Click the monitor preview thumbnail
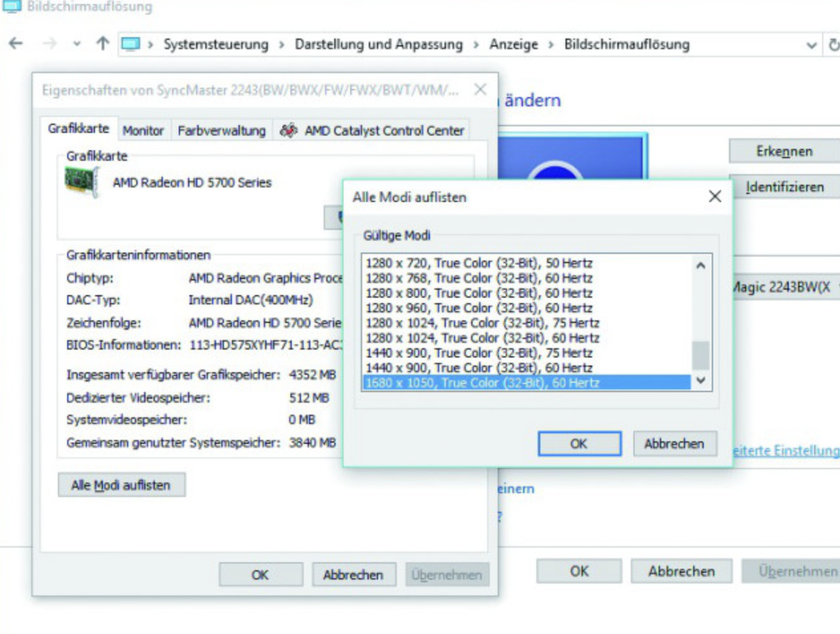 pos(572,156)
